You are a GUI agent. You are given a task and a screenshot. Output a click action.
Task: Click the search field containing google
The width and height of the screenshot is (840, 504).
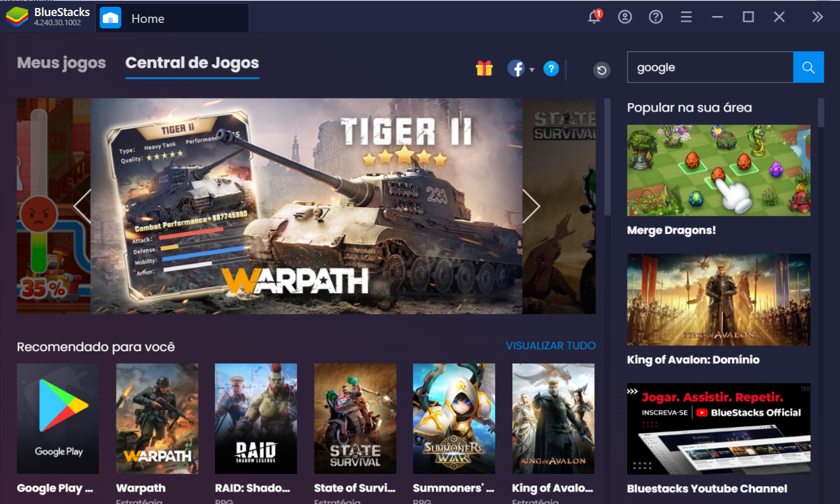(x=710, y=67)
